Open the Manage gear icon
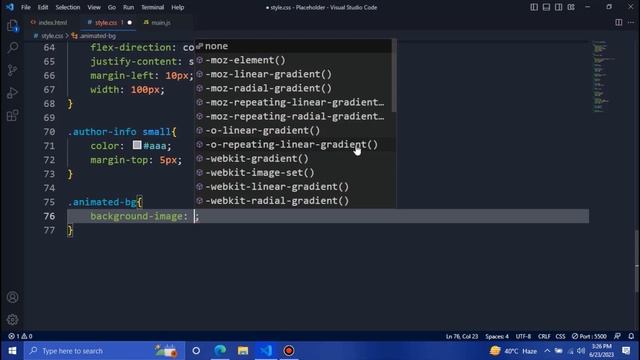640x360 pixels. pos(13,320)
